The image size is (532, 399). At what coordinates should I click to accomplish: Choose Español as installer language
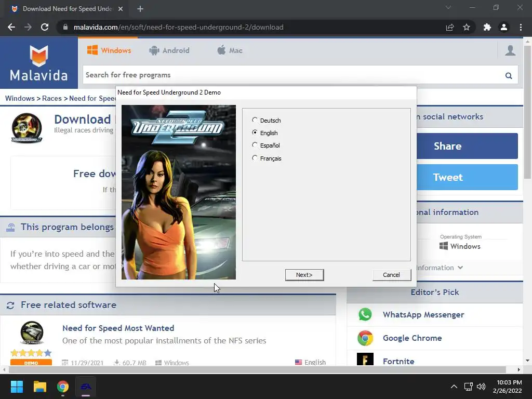[x=255, y=145]
